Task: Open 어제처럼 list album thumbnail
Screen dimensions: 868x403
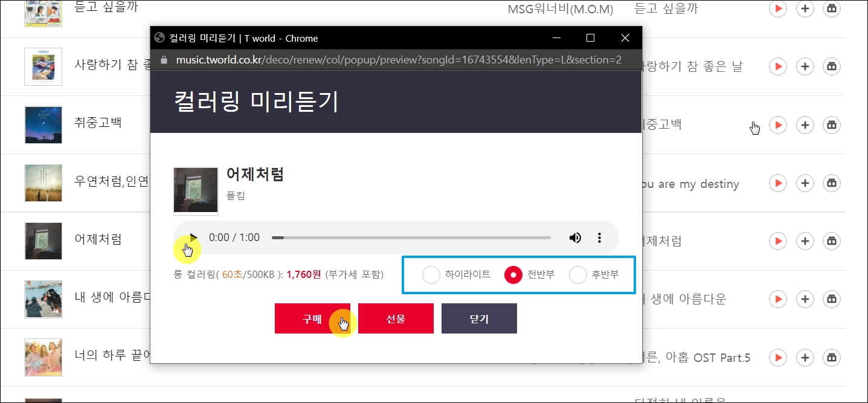Action: click(43, 240)
